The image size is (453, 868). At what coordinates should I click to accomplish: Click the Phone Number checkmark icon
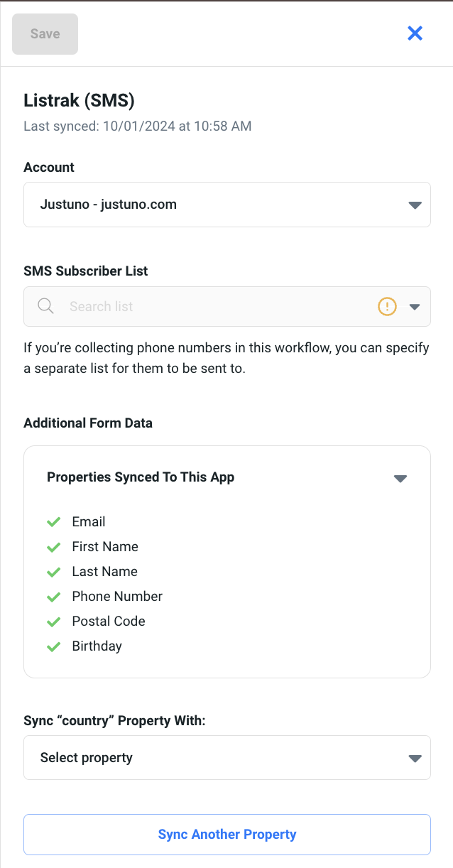(53, 597)
